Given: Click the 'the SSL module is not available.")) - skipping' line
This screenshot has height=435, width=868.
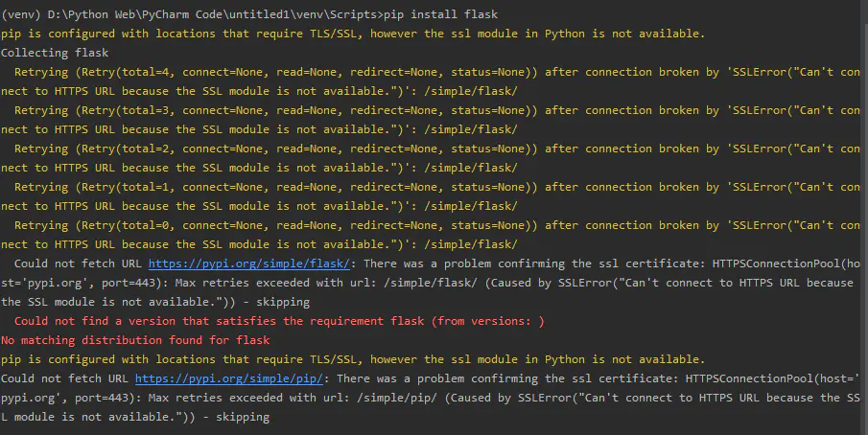Looking at the screenshot, I should pos(155,302).
